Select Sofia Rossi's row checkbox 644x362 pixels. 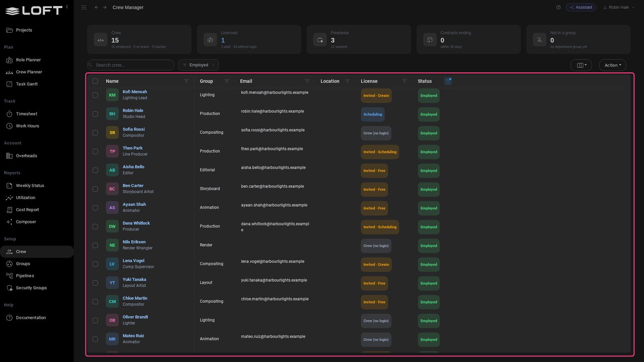coord(95,133)
